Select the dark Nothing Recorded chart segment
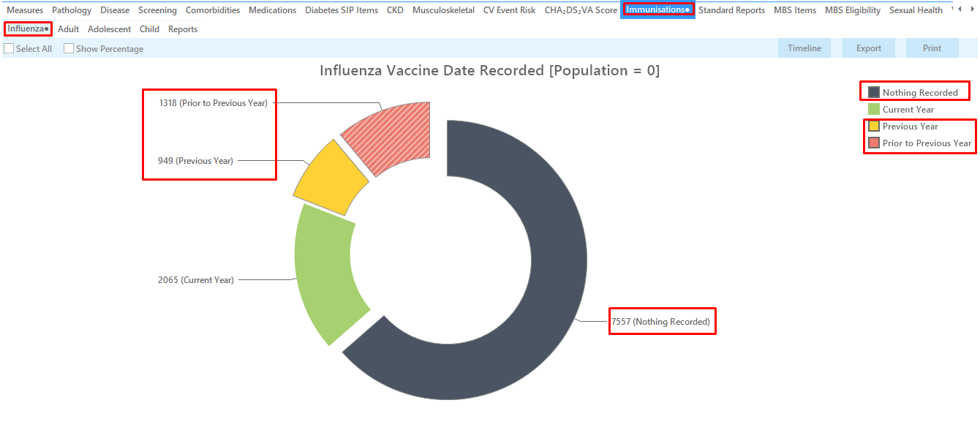This screenshot has height=422, width=980. coord(559,263)
